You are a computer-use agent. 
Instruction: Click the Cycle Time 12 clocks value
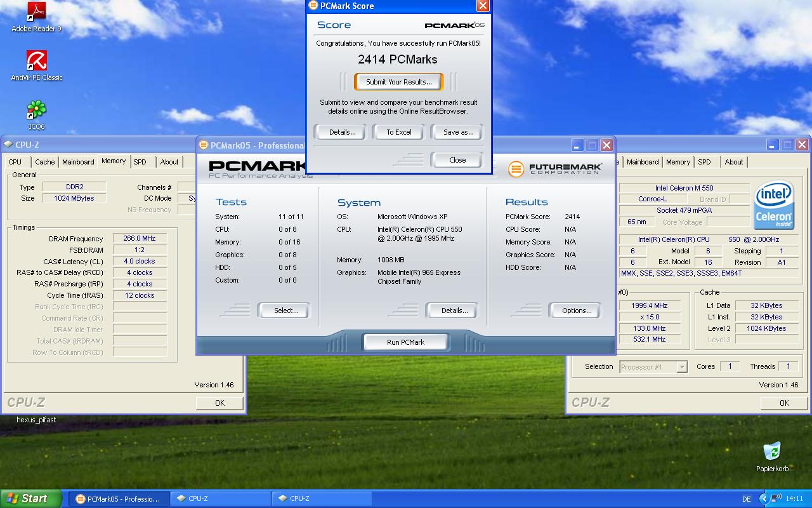[x=140, y=295]
